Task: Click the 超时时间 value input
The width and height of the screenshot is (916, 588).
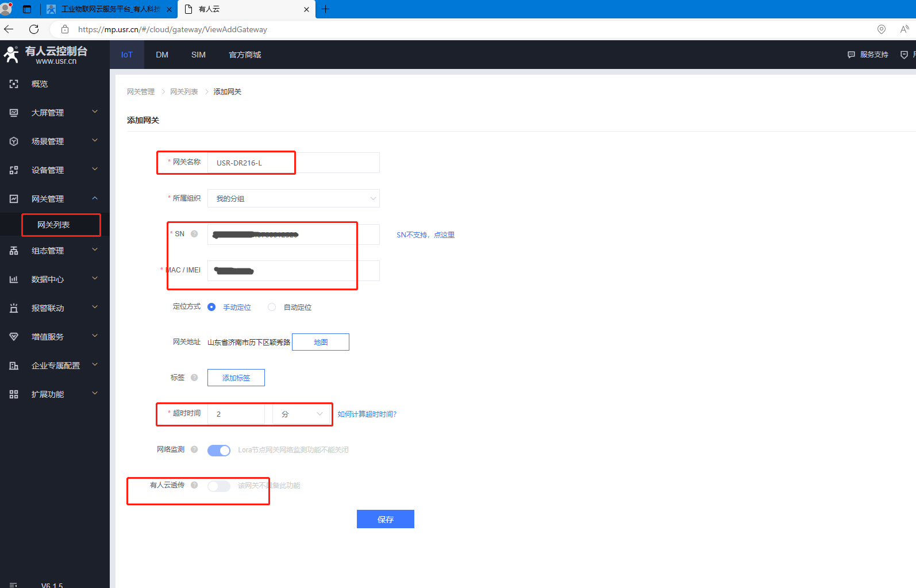Action: click(x=236, y=414)
